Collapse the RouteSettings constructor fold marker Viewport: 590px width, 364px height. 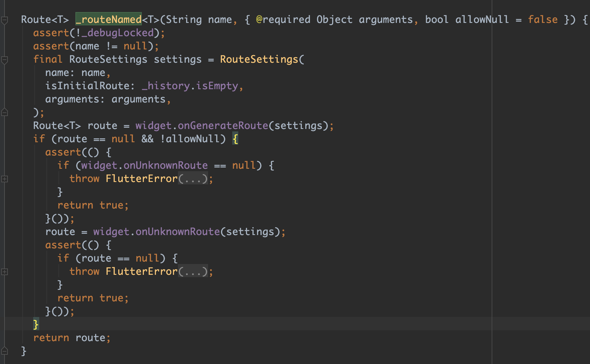pos(5,60)
